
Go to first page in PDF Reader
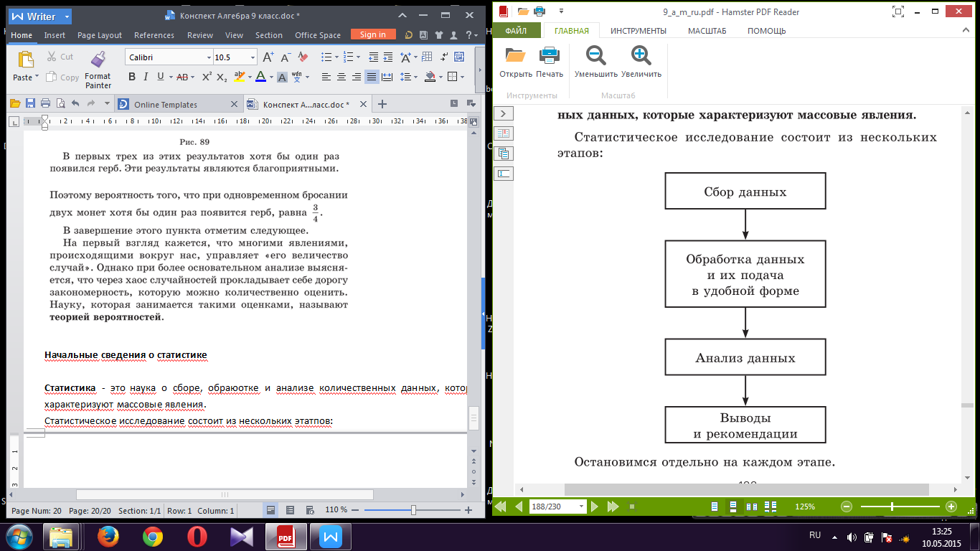pos(501,507)
